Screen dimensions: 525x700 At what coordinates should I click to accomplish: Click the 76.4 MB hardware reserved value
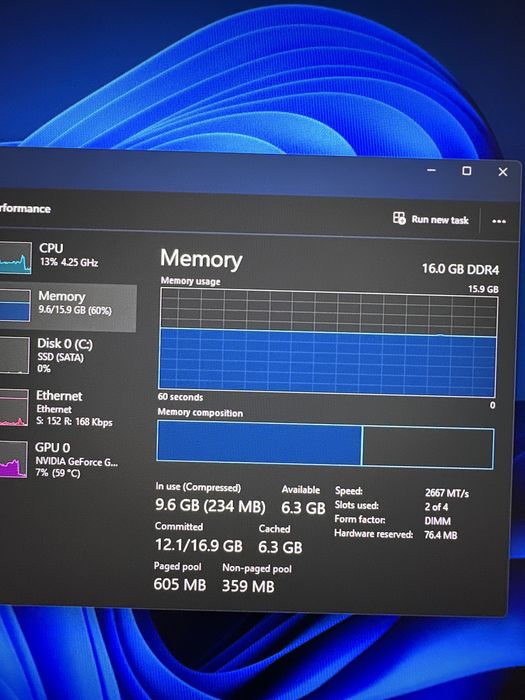(440, 535)
